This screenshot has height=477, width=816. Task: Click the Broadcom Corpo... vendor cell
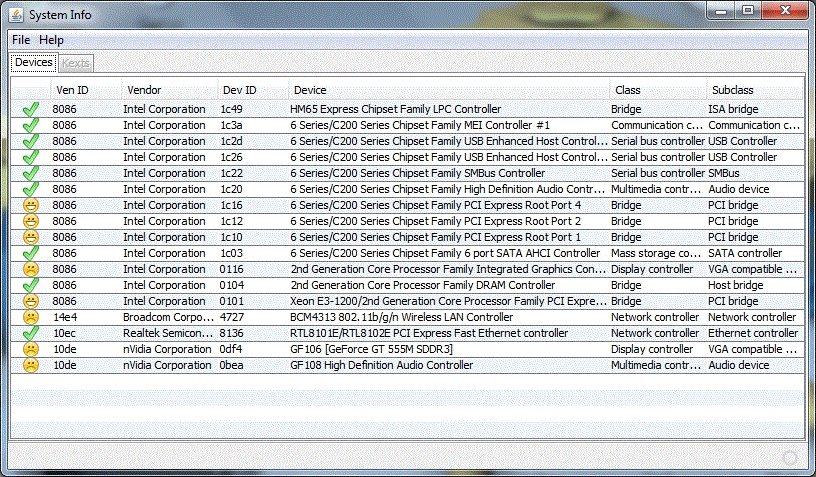(169, 317)
